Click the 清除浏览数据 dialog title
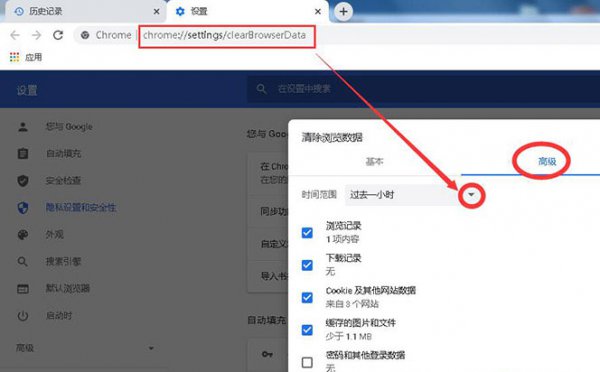Image resolution: width=600 pixels, height=372 pixels. coord(332,137)
